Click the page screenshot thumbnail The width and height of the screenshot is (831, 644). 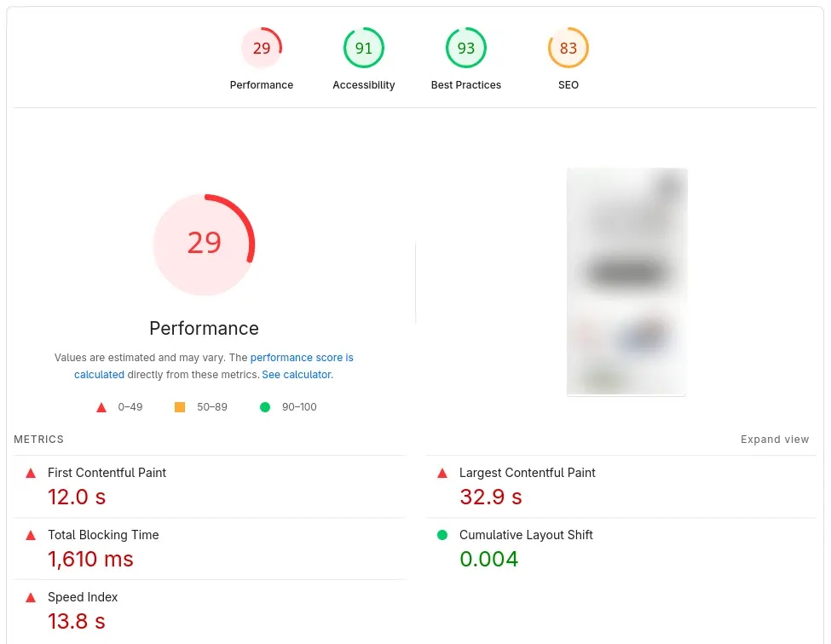[626, 282]
